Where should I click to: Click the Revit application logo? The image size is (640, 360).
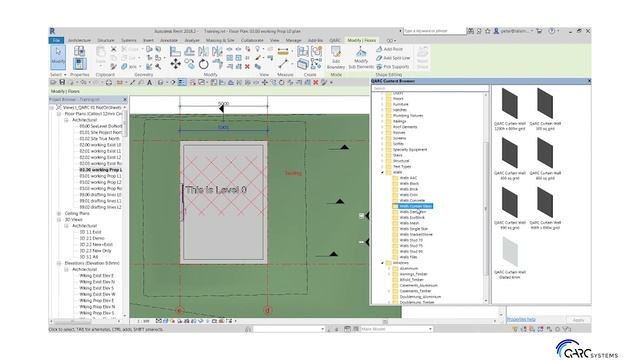[x=53, y=31]
